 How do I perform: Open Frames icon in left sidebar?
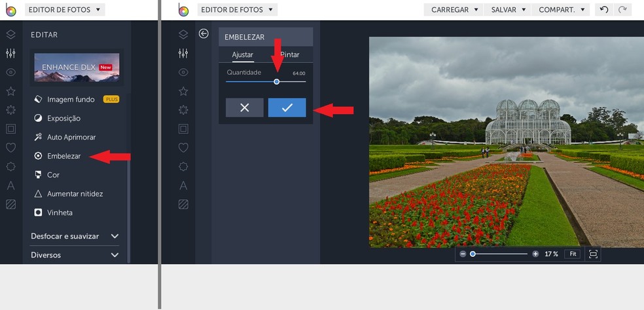click(11, 129)
